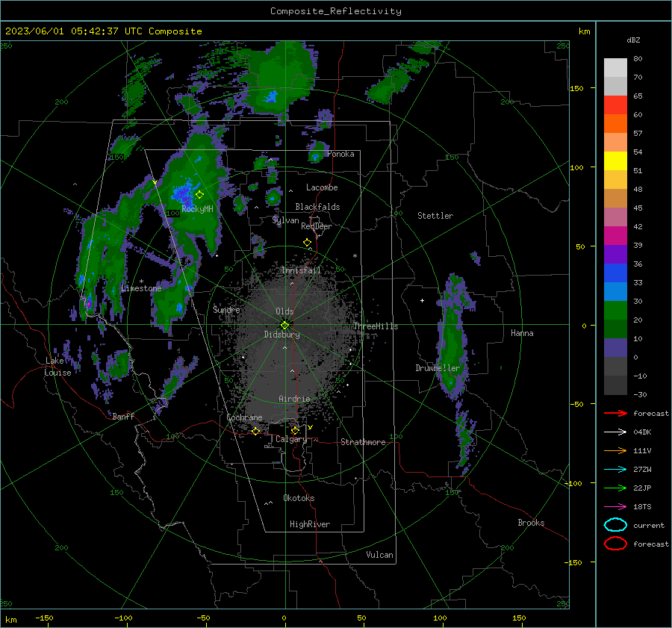Click the Airdrie city label

294,399
